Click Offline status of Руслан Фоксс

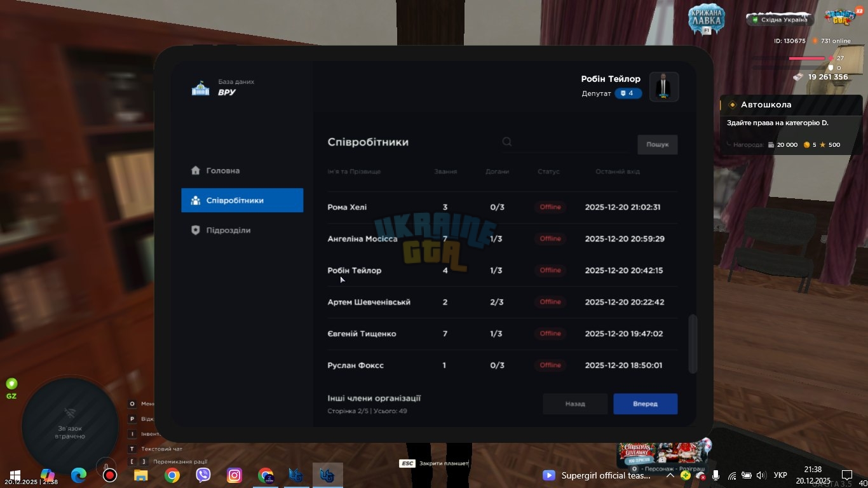(550, 365)
